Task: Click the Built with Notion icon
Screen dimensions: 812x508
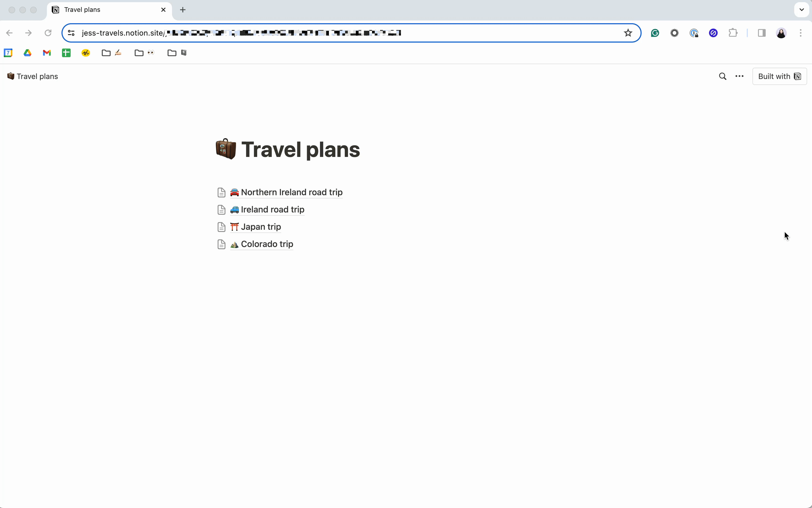Action: coord(798,76)
